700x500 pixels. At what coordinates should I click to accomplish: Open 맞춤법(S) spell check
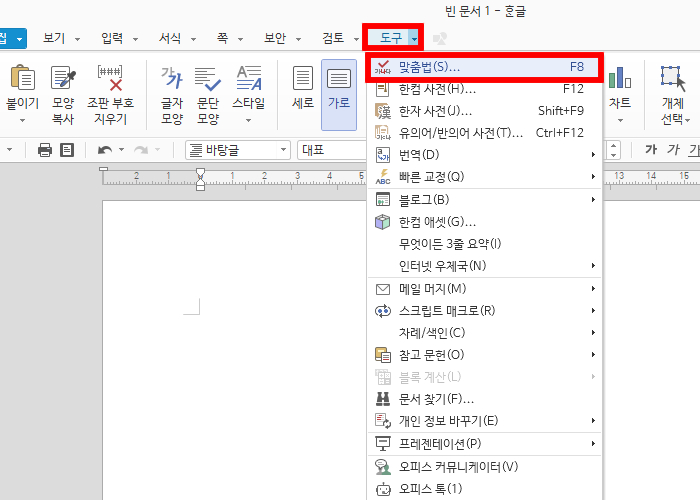(484, 67)
